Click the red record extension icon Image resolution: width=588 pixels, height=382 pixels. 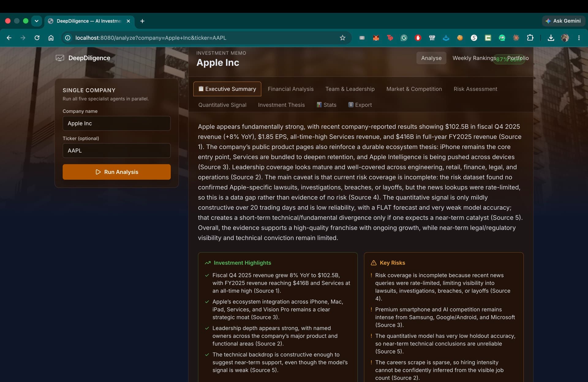418,38
